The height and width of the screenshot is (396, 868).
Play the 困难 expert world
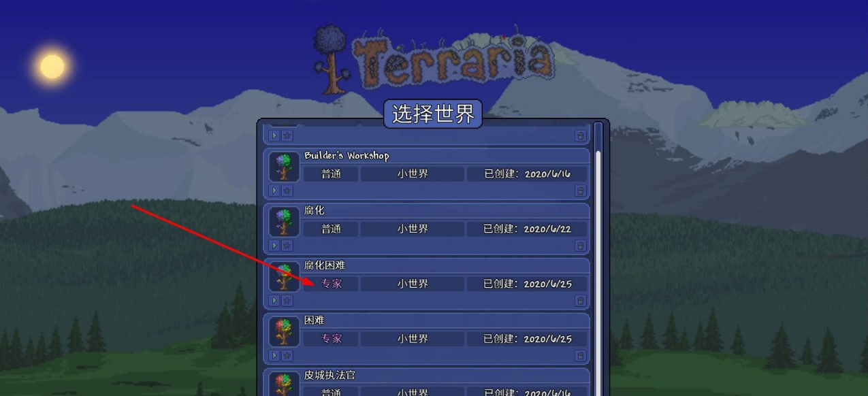(x=274, y=356)
